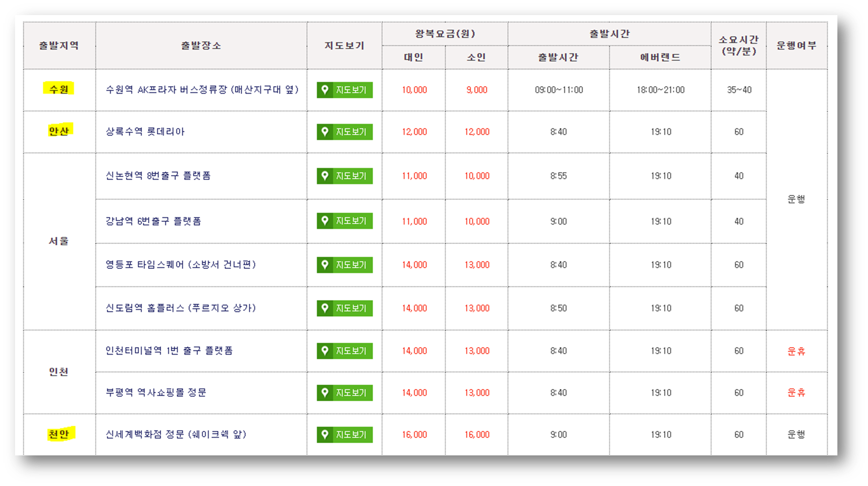
Task: Click the highlighted 수원 region cell
Action: point(59,89)
